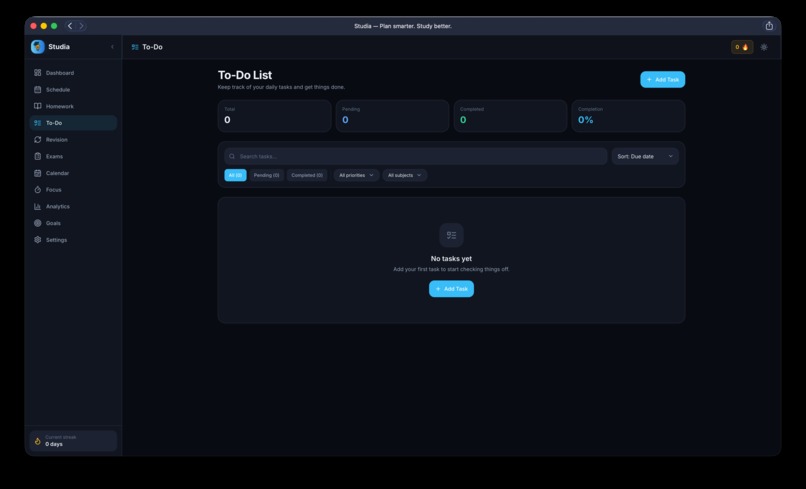Click the Settings gear icon in sidebar
This screenshot has height=489, width=806.
pos(38,240)
